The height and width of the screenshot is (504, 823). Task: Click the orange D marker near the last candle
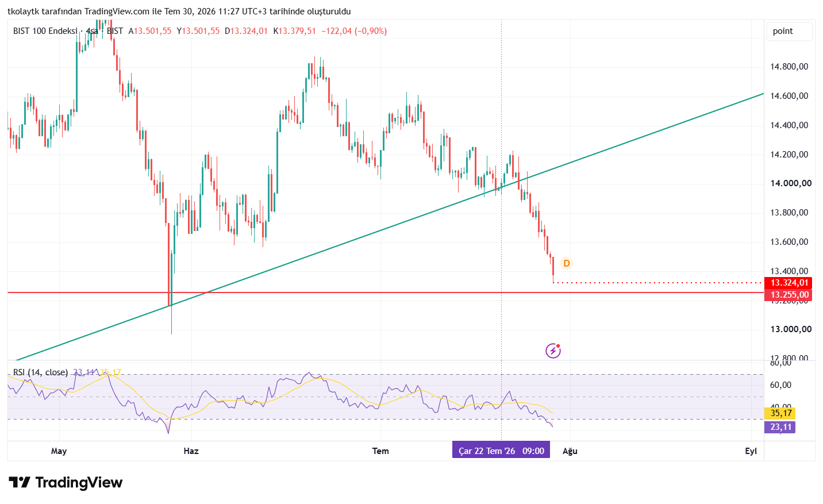(x=567, y=263)
